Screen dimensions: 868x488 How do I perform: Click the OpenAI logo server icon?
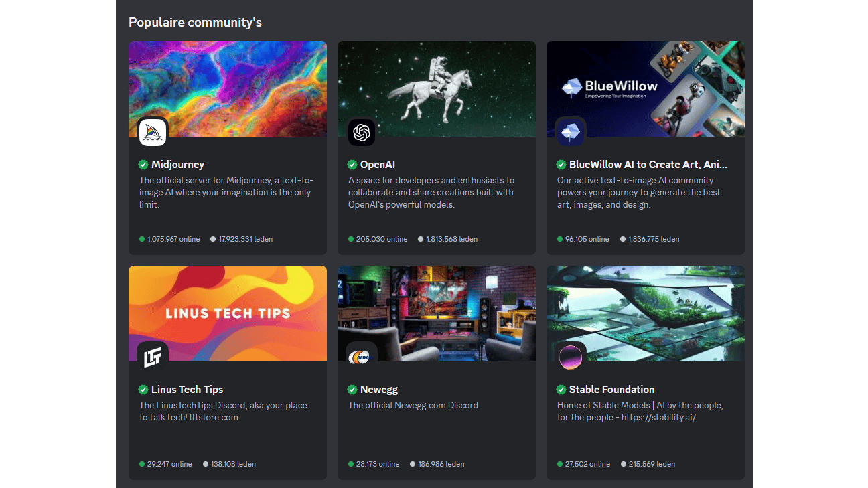pyautogui.click(x=362, y=133)
